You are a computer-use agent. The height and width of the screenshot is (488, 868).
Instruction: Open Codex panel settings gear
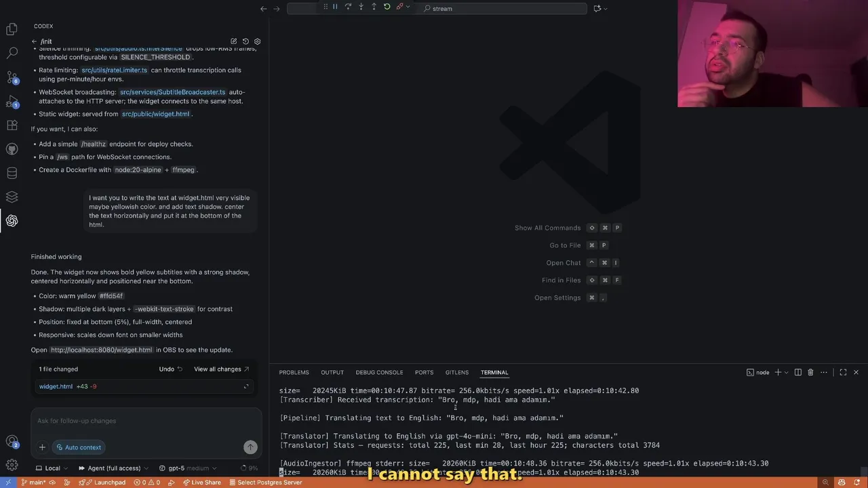(x=257, y=41)
